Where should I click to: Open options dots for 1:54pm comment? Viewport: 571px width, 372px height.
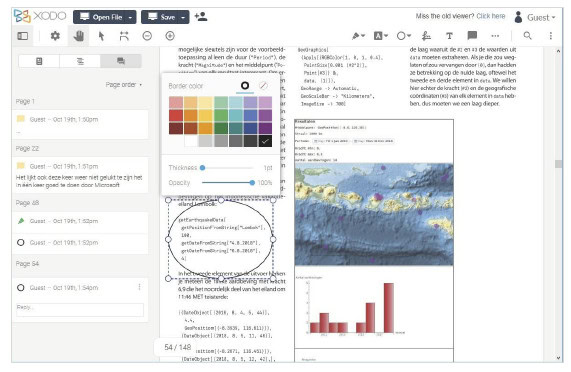(x=139, y=287)
